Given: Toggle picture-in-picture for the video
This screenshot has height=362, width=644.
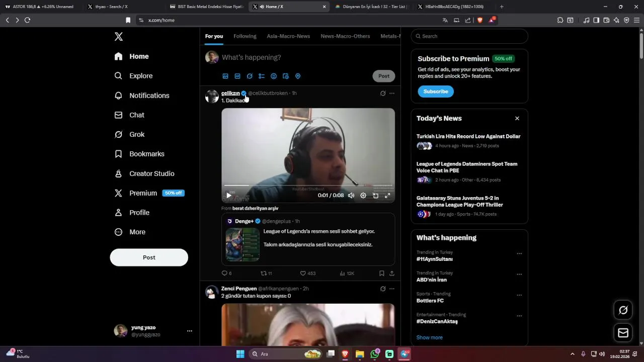Looking at the screenshot, I should (x=375, y=196).
